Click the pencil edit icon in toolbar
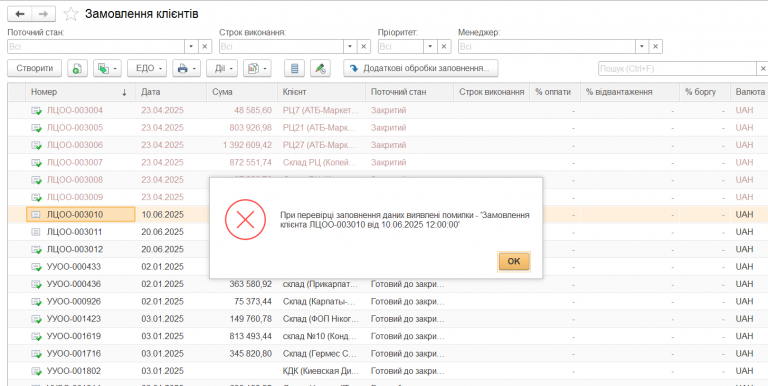Viewport: 768px width, 386px height. (320, 68)
